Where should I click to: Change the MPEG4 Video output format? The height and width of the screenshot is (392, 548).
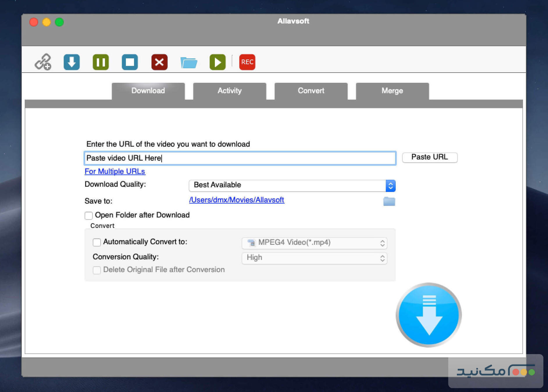pos(382,243)
